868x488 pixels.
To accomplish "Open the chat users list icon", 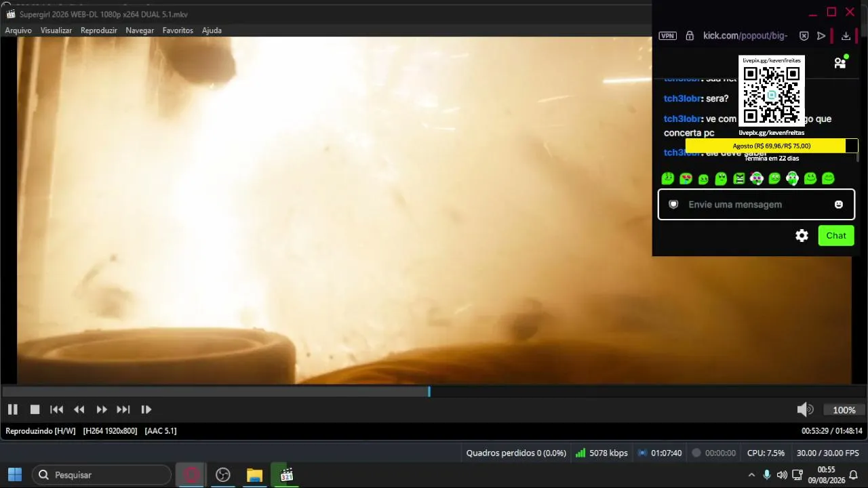I will pos(840,62).
